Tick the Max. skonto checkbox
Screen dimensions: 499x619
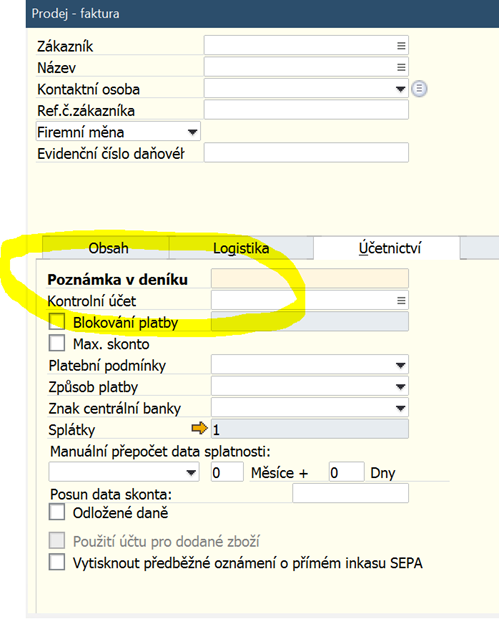pos(57,343)
